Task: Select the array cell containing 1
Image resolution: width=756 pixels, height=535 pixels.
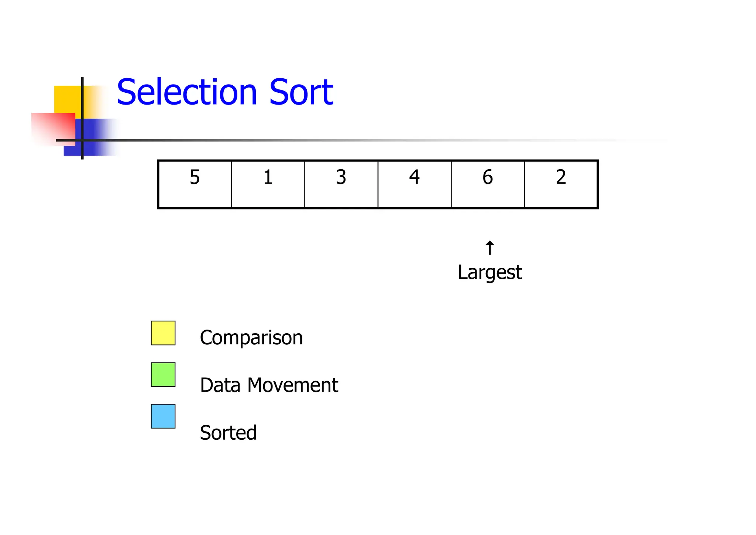Action: point(268,184)
